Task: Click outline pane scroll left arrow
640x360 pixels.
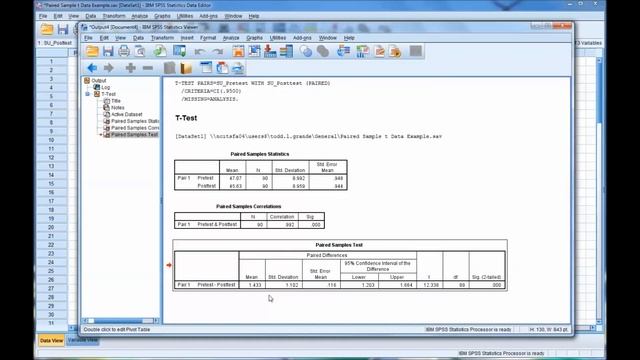Action: coord(85,321)
